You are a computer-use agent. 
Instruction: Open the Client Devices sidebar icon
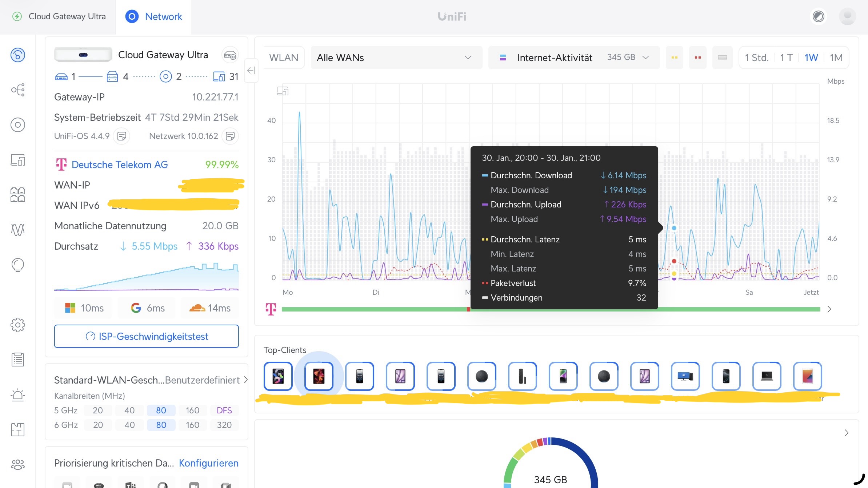(x=18, y=160)
